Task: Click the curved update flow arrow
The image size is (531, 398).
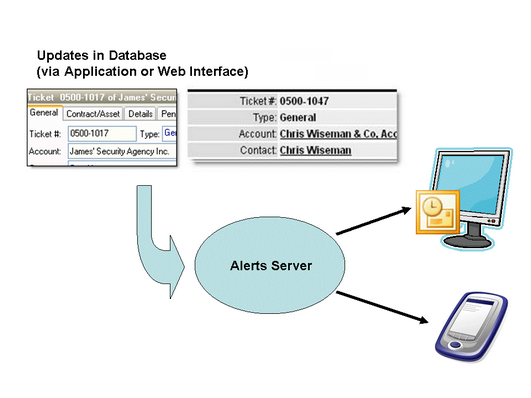Action: pyautogui.click(x=160, y=242)
